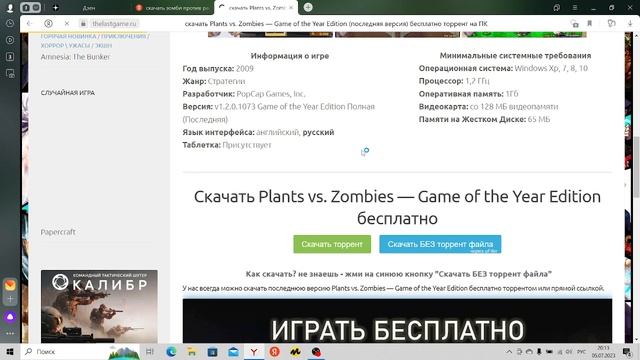Open the Papercraft random game link
The image size is (640, 360).
point(58,232)
